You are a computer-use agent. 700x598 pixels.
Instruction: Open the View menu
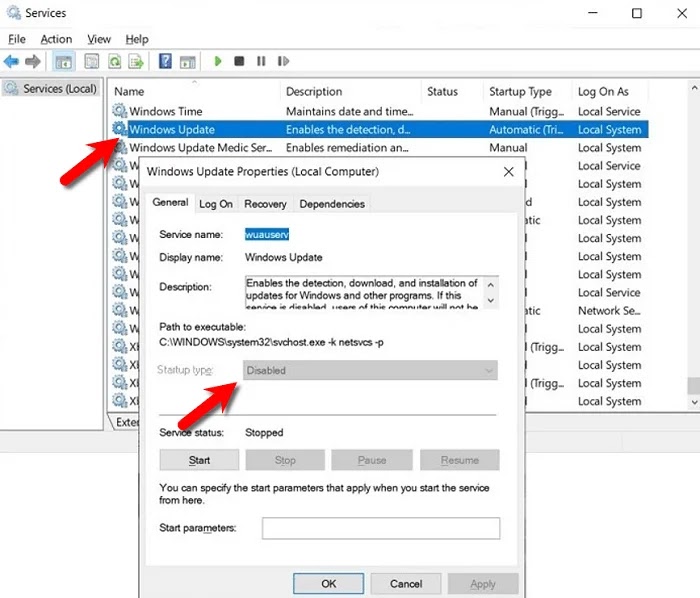point(99,39)
